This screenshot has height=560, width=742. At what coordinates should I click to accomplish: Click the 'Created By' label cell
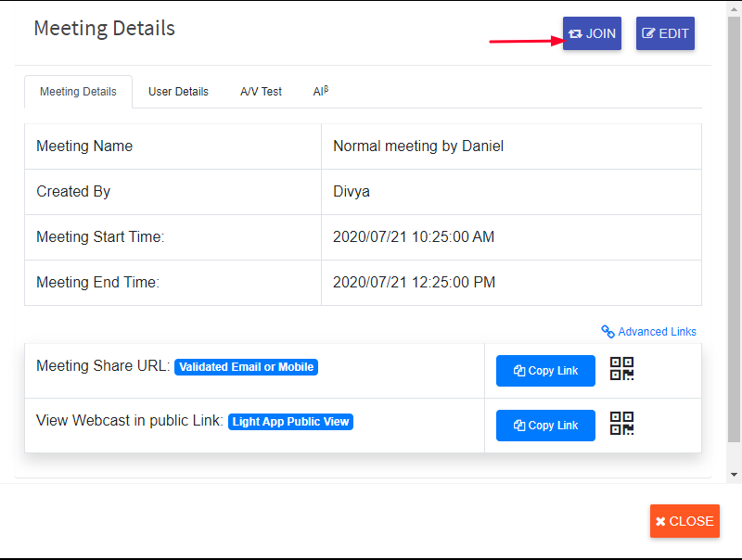[x=173, y=192]
